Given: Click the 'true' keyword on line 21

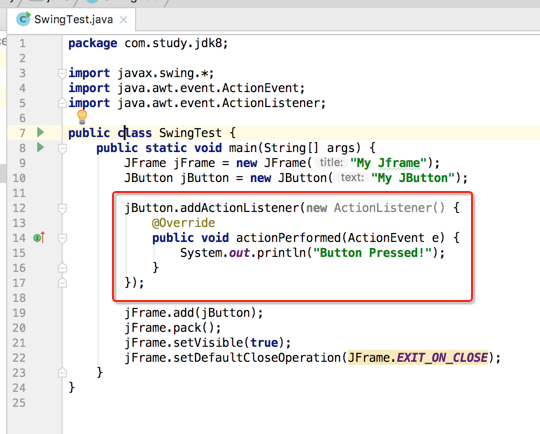Looking at the screenshot, I should [264, 343].
